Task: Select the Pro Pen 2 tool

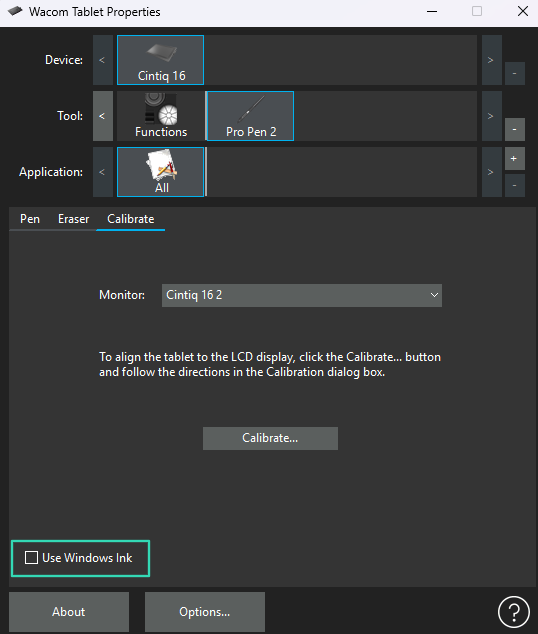Action: (250, 116)
